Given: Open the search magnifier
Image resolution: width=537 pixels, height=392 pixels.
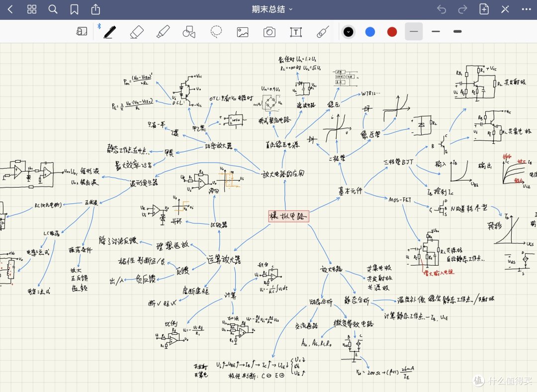Looking at the screenshot, I should [x=53, y=9].
